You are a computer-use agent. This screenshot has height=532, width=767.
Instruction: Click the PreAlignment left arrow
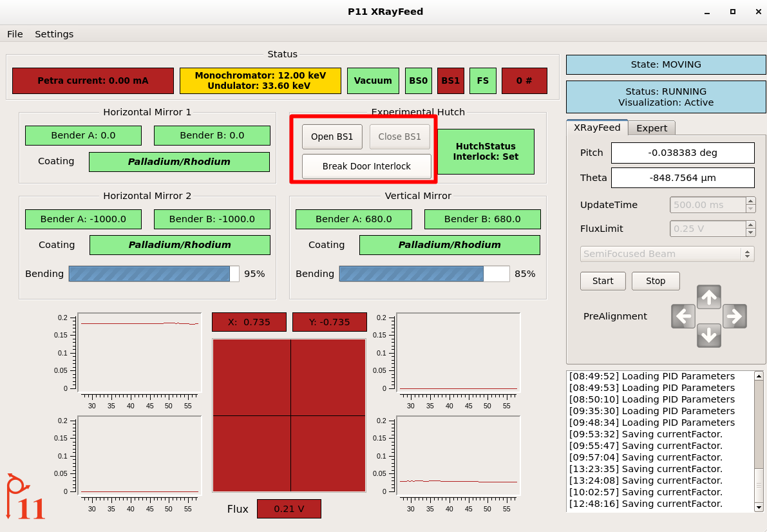tap(683, 316)
